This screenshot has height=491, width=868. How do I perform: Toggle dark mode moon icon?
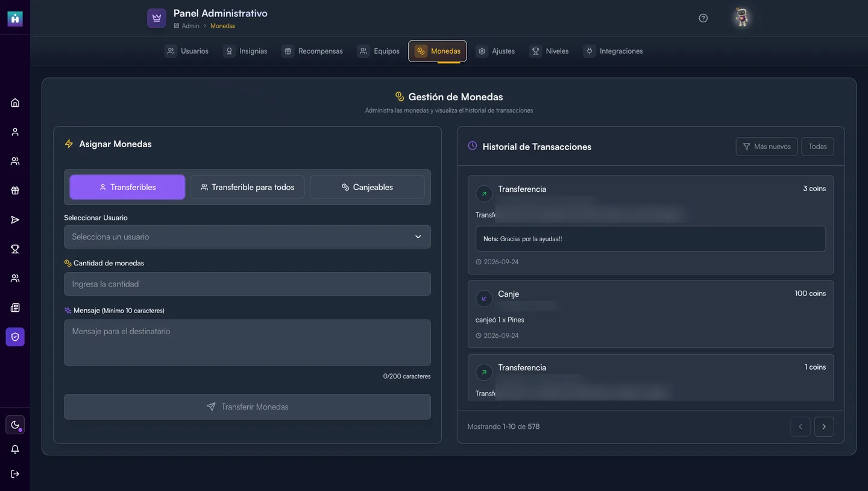click(x=15, y=425)
